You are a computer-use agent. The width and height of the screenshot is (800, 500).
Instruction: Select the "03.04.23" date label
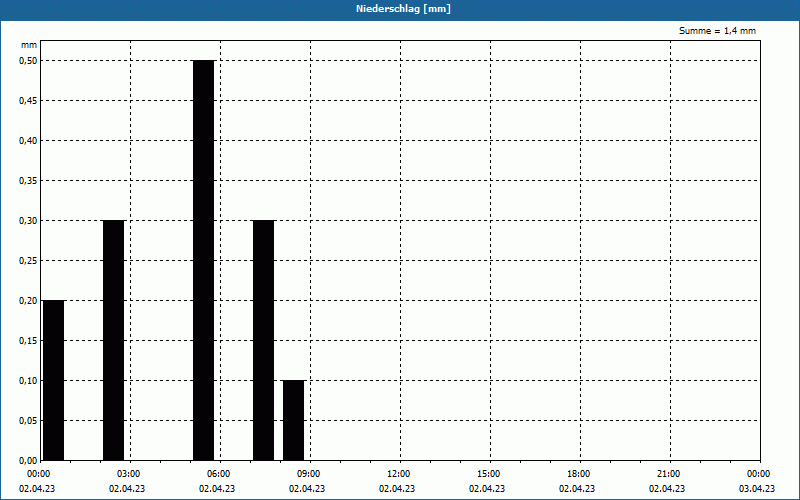(x=757, y=489)
